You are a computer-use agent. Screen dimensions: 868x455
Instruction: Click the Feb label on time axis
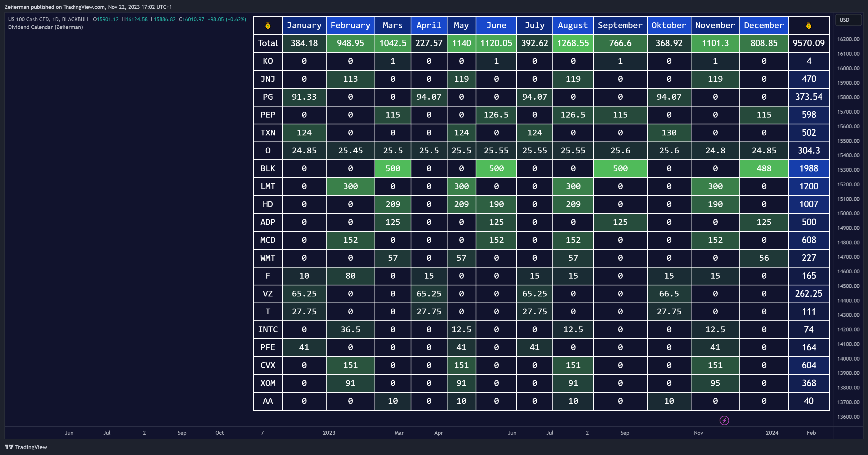click(x=811, y=433)
